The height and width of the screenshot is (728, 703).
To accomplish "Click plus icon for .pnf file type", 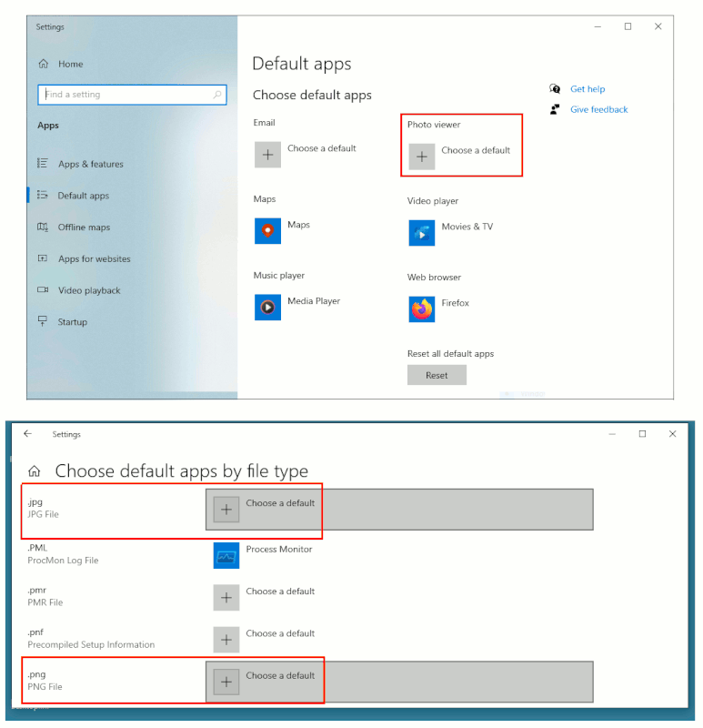I will [226, 640].
